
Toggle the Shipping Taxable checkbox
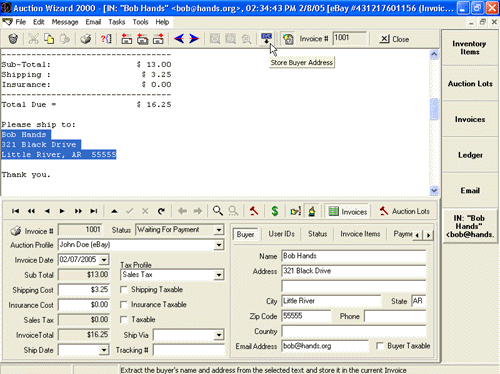click(124, 290)
